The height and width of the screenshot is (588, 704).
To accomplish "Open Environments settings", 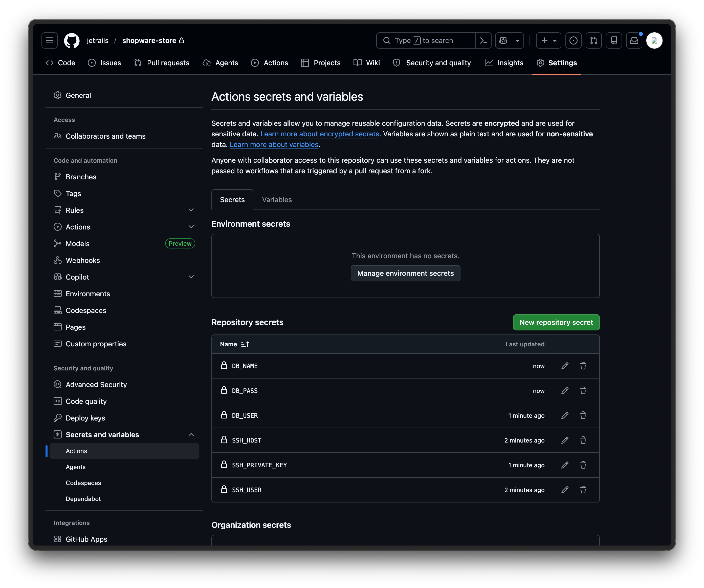I will tap(124, 294).
